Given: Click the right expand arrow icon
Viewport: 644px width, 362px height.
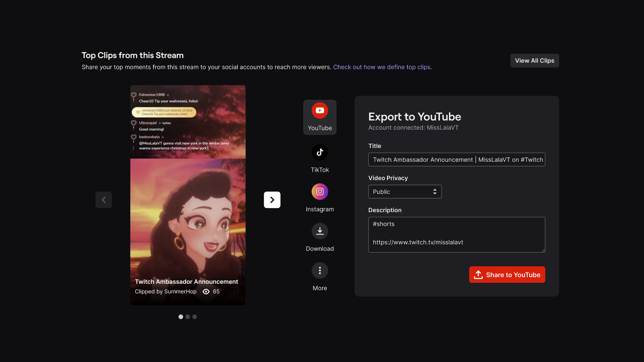Looking at the screenshot, I should tap(272, 199).
